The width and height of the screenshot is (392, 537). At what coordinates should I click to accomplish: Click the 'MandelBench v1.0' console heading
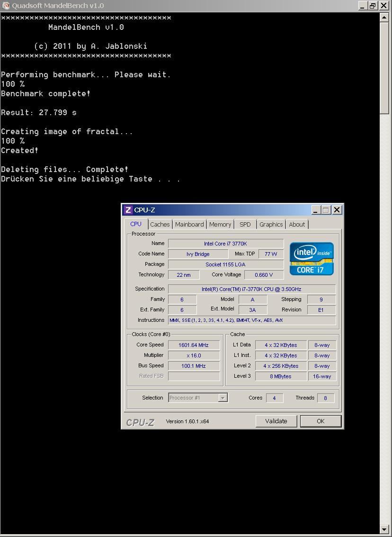point(86,27)
